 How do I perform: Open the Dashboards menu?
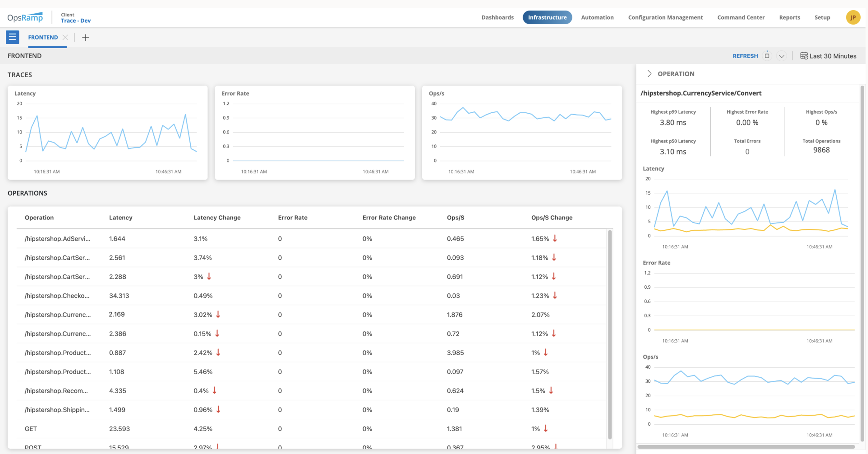(498, 17)
